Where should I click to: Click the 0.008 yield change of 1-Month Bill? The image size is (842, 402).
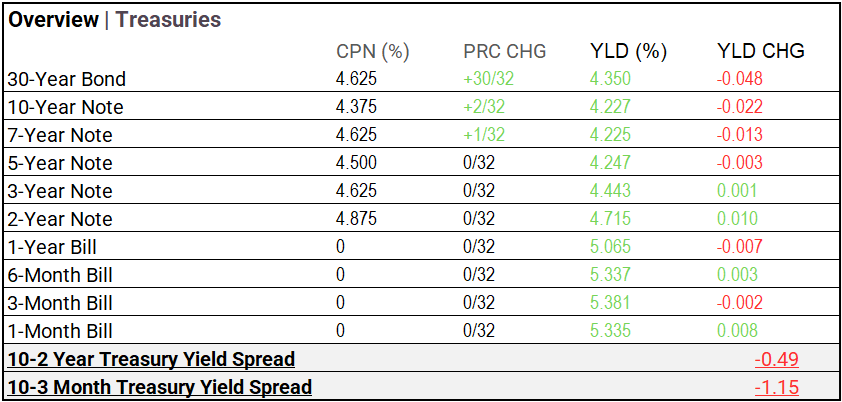tap(737, 331)
